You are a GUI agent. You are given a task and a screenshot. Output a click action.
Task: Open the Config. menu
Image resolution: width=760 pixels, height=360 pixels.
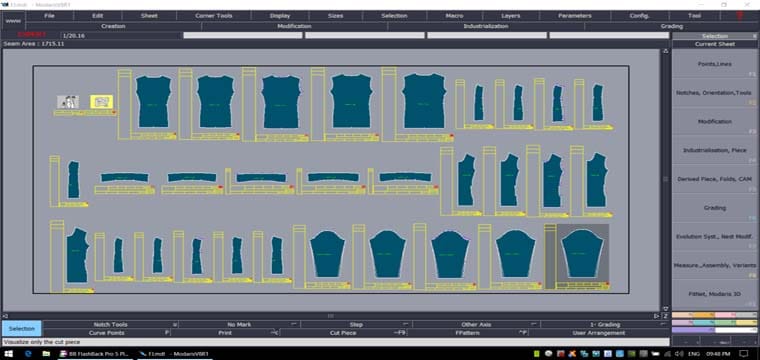[x=639, y=16]
